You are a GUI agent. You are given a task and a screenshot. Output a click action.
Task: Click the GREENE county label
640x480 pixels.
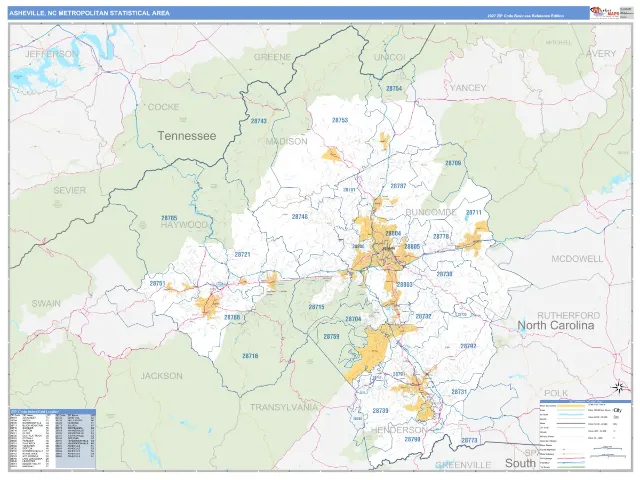(272, 57)
